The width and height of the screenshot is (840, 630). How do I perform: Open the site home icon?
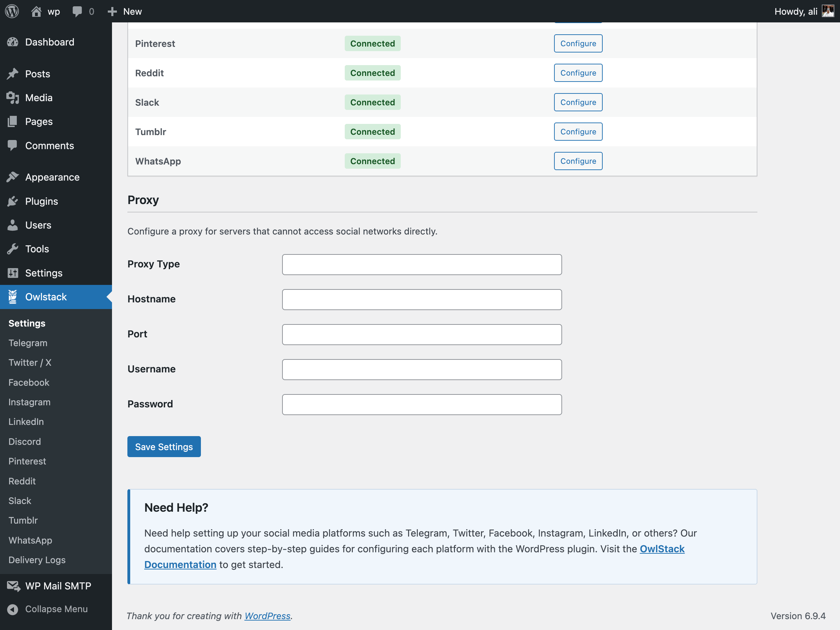36,12
